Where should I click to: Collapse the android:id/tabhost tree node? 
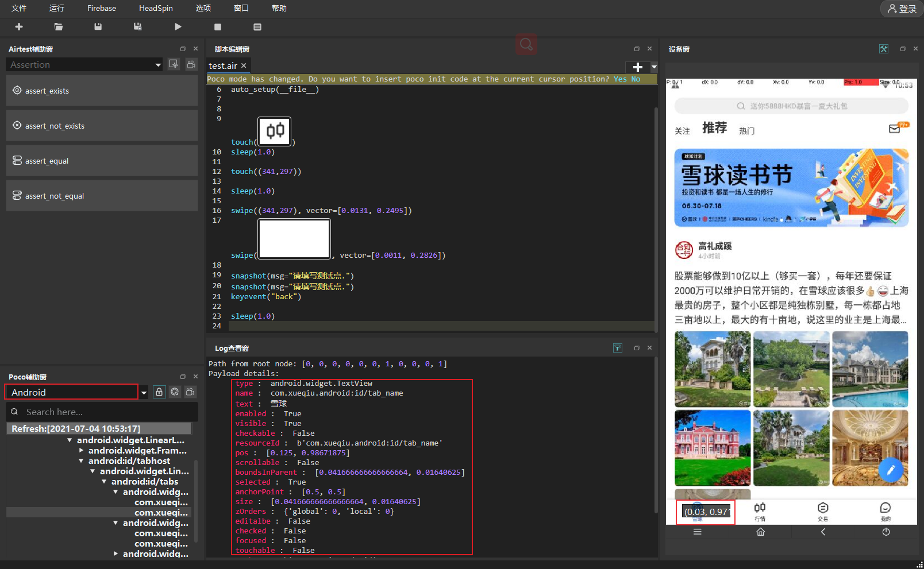tap(81, 461)
